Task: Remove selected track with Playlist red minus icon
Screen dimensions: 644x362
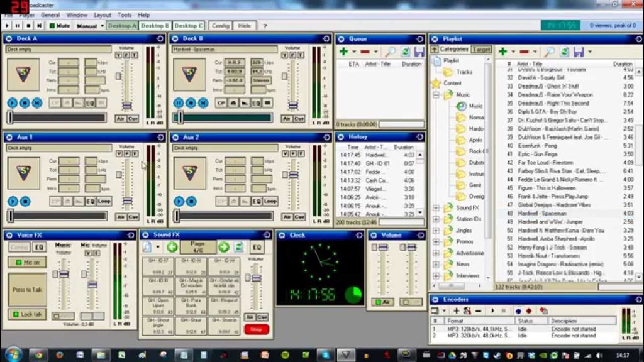Action: click(524, 51)
